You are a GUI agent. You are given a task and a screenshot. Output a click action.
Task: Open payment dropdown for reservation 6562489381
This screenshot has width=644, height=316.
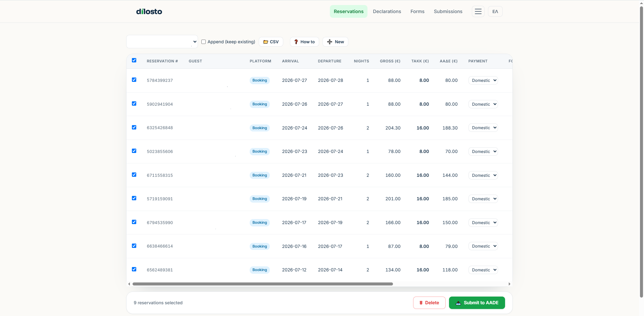click(x=483, y=270)
